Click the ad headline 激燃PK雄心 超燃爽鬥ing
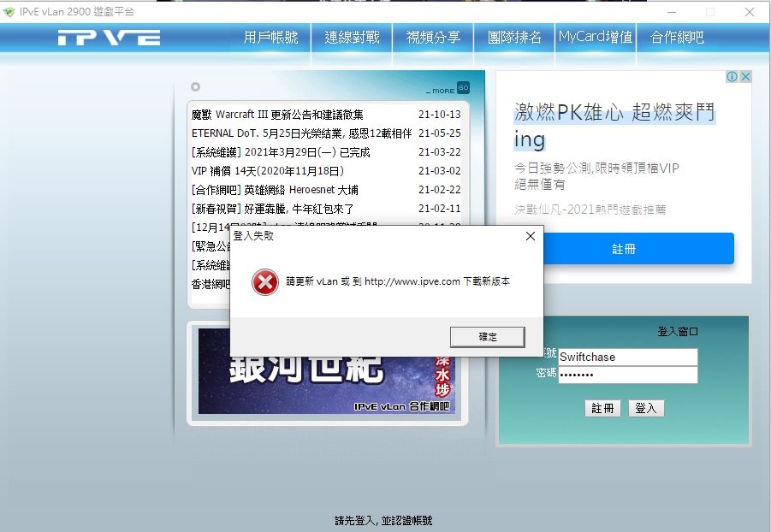This screenshot has height=532, width=771. [614, 126]
